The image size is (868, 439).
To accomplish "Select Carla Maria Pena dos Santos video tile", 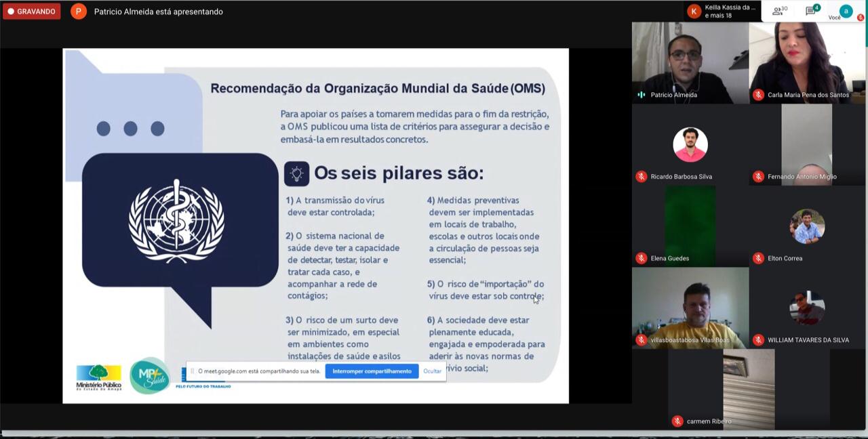I will [807, 62].
